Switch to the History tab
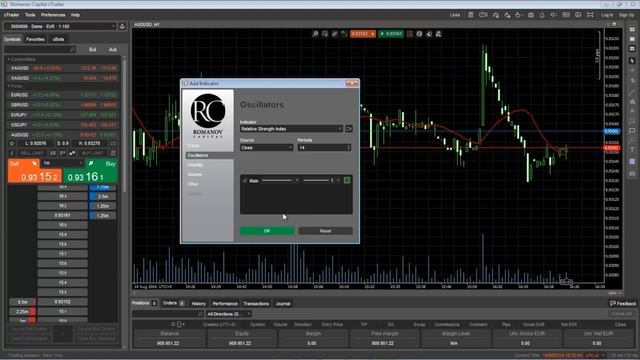Viewport: 640px width, 360px height. click(x=199, y=303)
